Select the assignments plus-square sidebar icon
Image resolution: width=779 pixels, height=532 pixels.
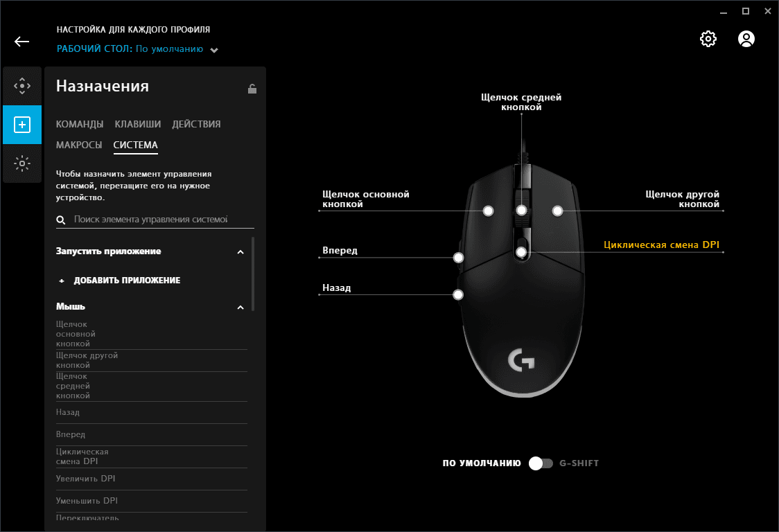[22, 125]
